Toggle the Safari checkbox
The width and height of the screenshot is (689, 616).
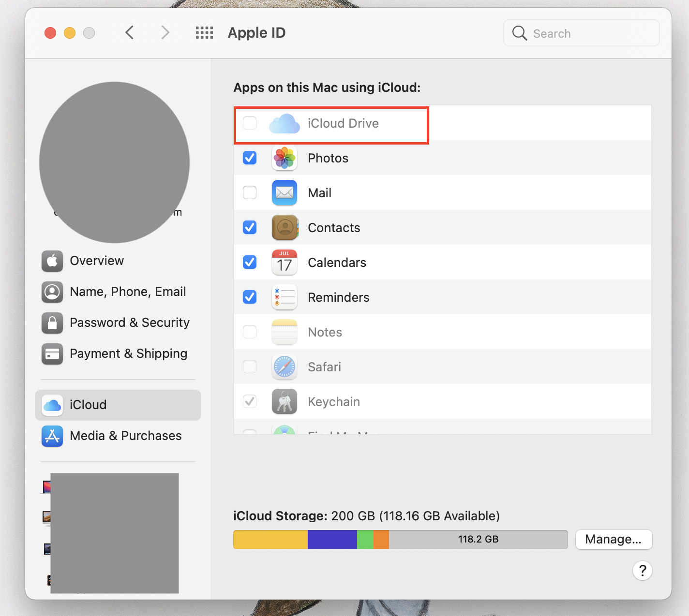(x=250, y=367)
